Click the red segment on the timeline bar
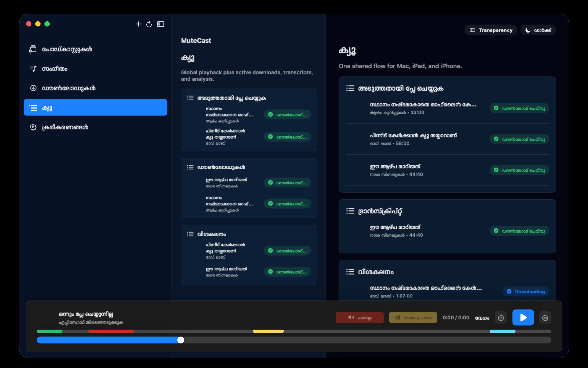The image size is (588, 368). pos(111,331)
